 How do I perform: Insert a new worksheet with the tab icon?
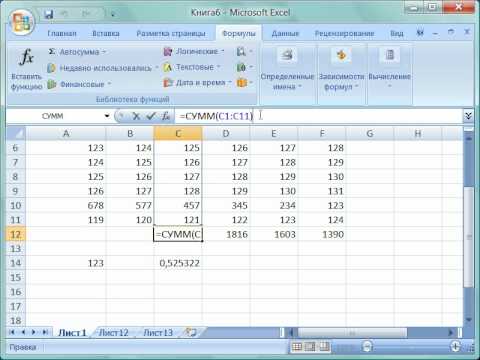click(191, 332)
